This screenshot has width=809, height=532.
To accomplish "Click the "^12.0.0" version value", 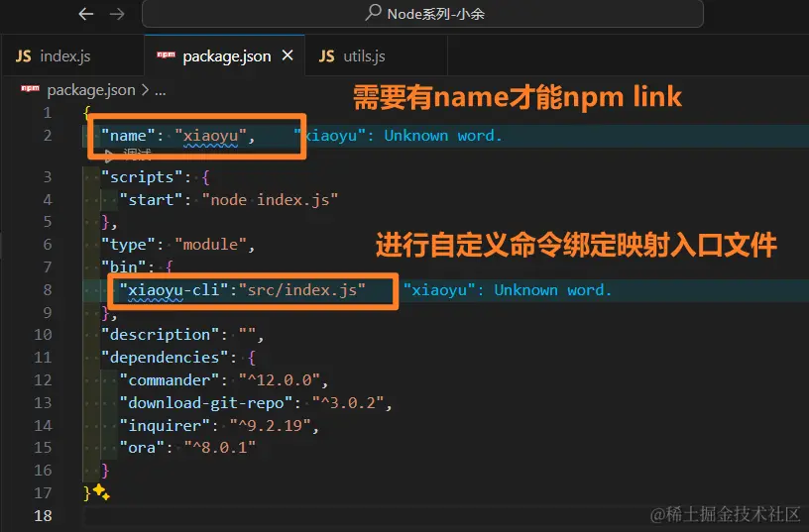I will [x=280, y=380].
